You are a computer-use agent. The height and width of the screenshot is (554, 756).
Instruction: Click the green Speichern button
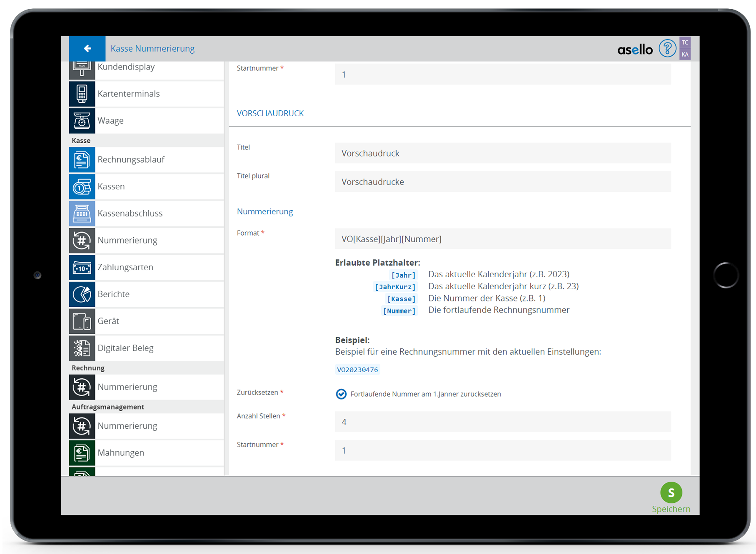point(671,493)
